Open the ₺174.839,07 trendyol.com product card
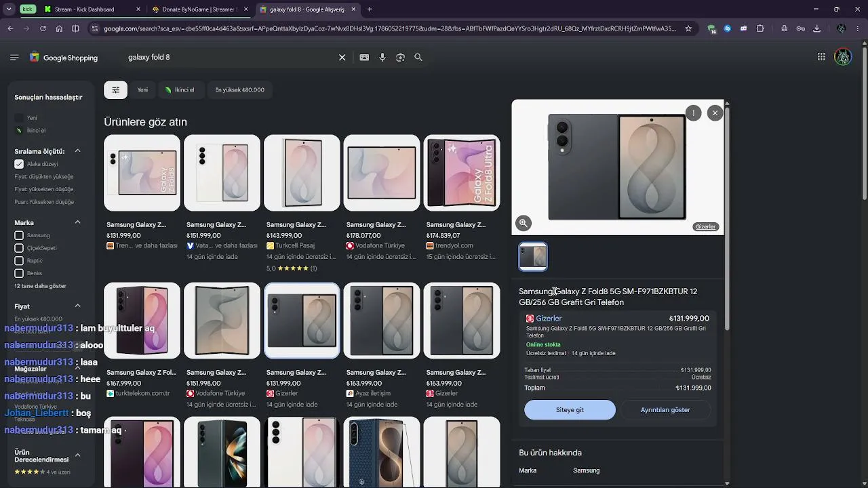Image resolution: width=868 pixels, height=488 pixels. coord(462,198)
